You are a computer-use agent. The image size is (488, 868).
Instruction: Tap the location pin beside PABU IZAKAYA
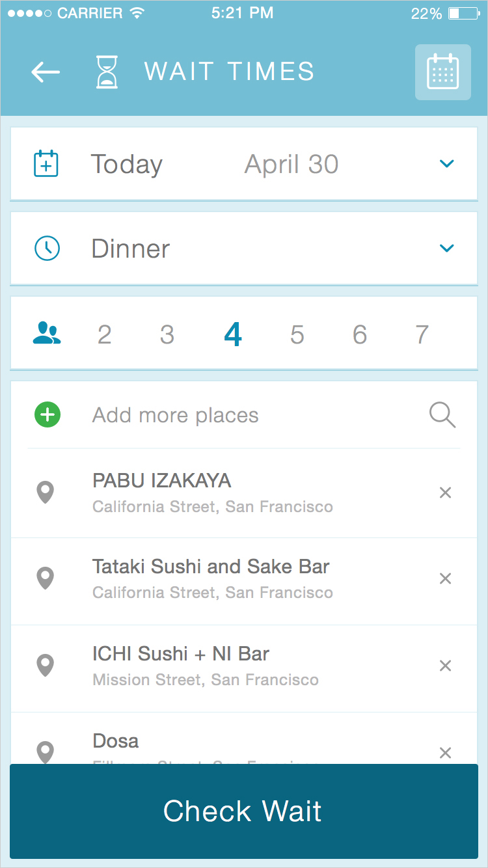click(45, 493)
